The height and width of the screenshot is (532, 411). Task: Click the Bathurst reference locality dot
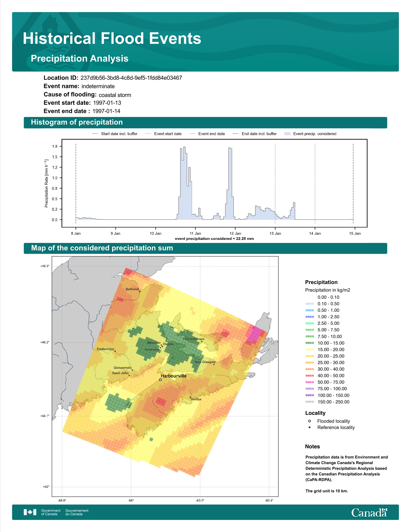click(140, 291)
